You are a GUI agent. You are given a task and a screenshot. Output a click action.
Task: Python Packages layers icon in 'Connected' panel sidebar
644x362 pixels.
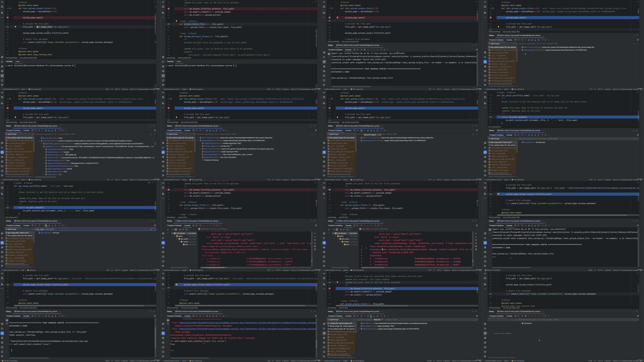pyautogui.click(x=485, y=338)
